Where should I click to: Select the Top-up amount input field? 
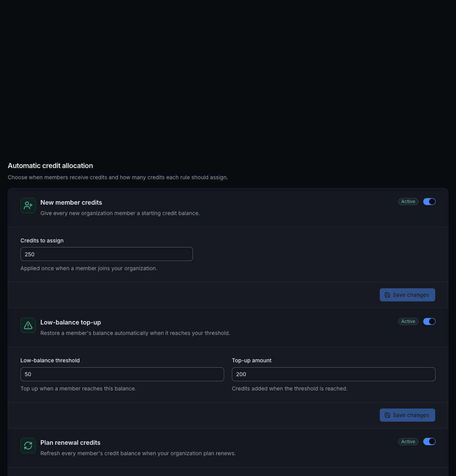[x=334, y=374]
